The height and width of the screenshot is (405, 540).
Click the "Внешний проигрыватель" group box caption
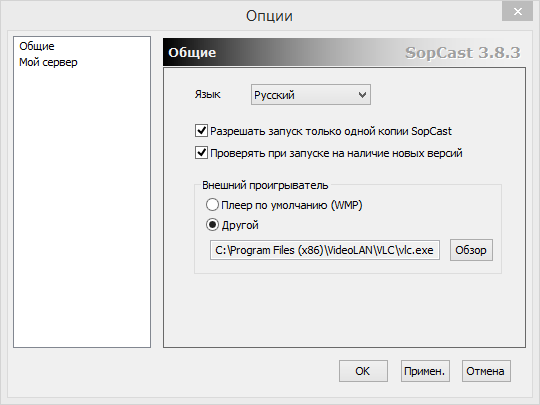[265, 185]
